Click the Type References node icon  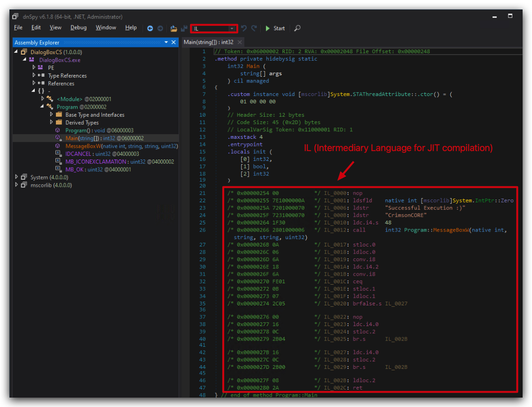click(41, 75)
